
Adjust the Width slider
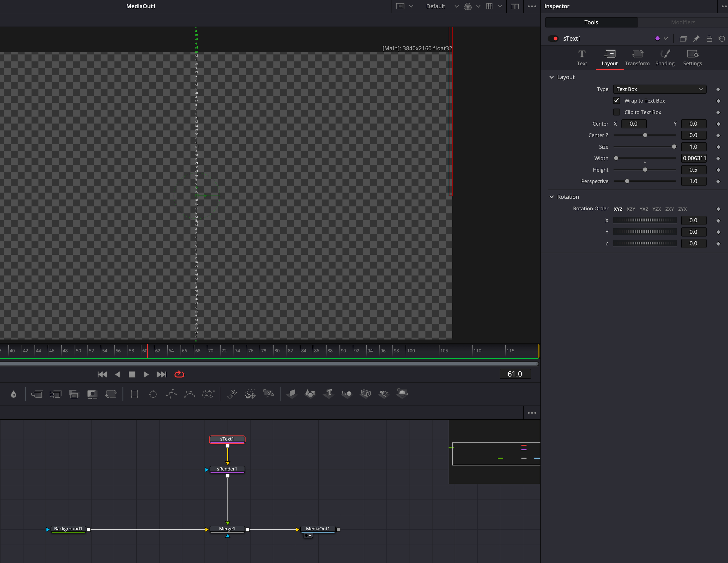coord(645,158)
